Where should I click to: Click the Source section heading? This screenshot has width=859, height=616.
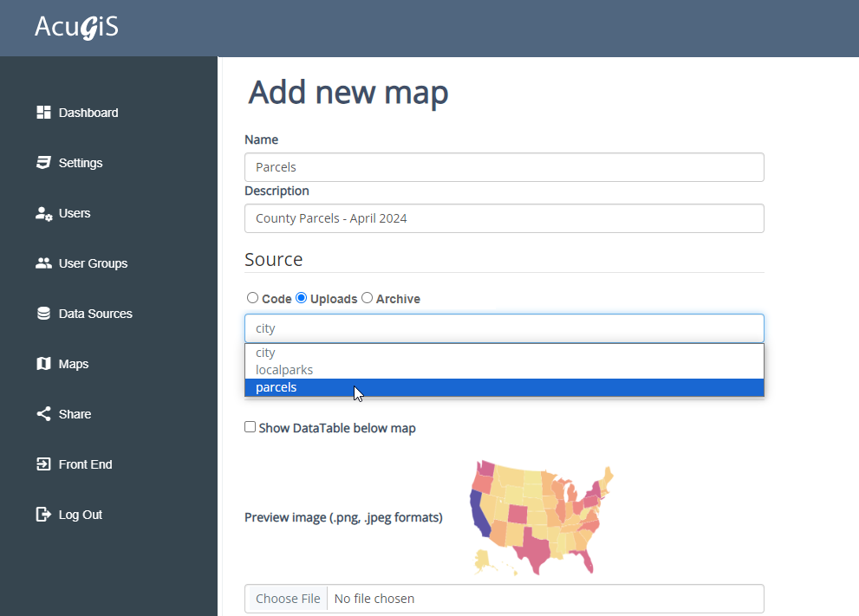point(273,260)
